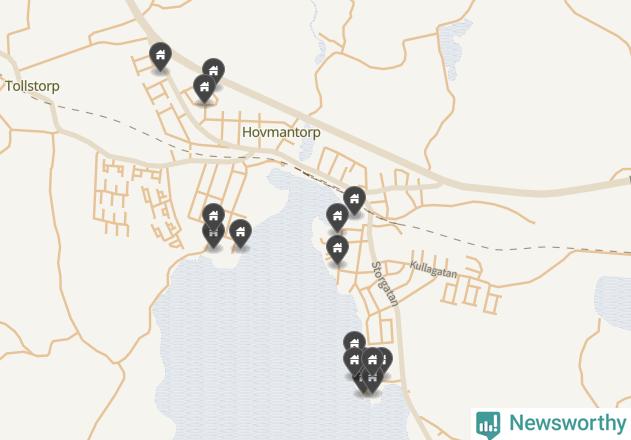Select the left-middle marker in the southern cluster
The image size is (631, 440).
[x=353, y=362]
